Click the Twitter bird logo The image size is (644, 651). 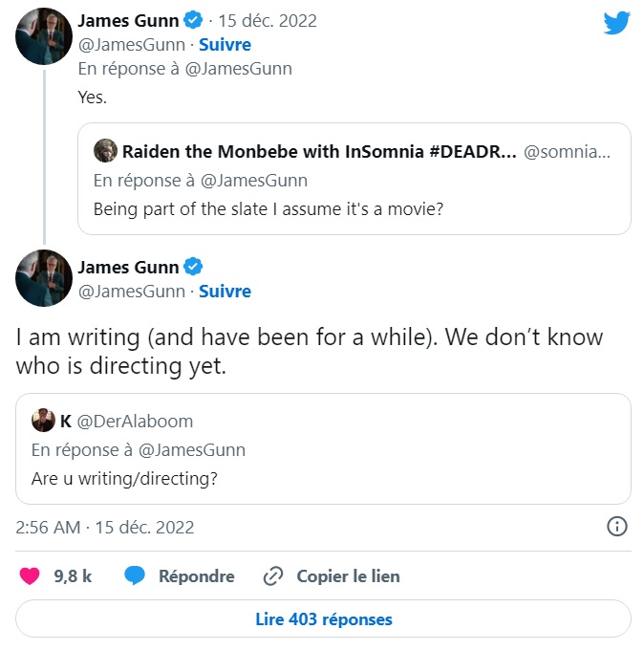point(616,22)
